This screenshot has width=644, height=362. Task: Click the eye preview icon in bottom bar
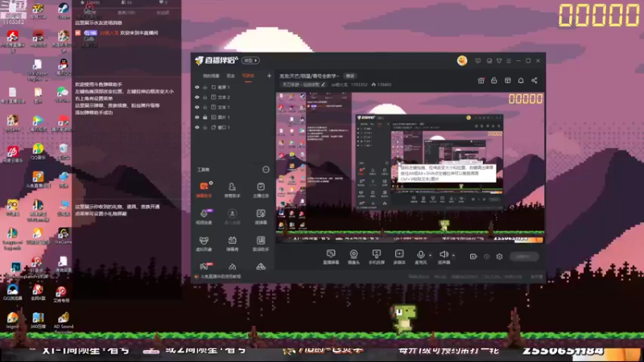coord(487,257)
